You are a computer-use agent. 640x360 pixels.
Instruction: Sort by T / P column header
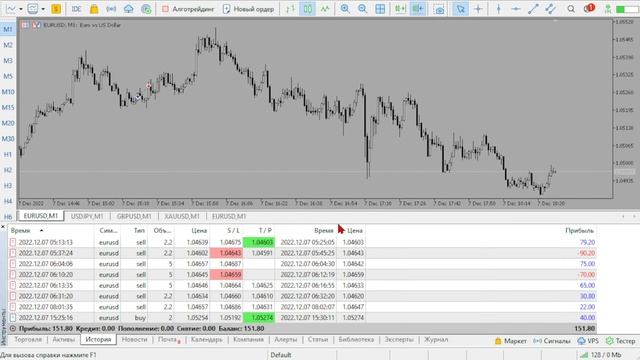click(265, 231)
